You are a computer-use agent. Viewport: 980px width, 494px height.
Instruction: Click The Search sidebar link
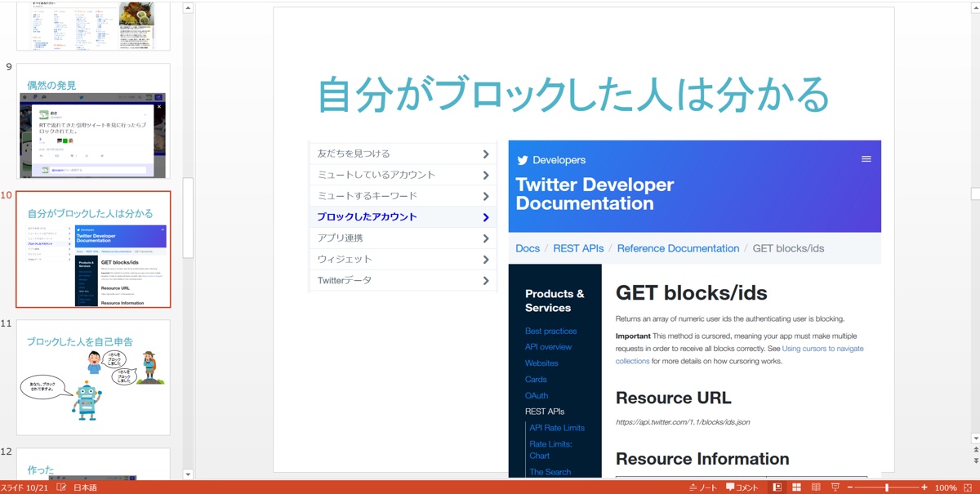[x=550, y=472]
